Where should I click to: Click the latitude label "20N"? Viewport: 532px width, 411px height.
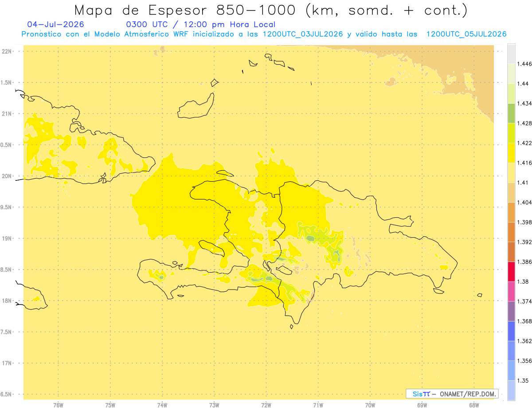pos(8,176)
